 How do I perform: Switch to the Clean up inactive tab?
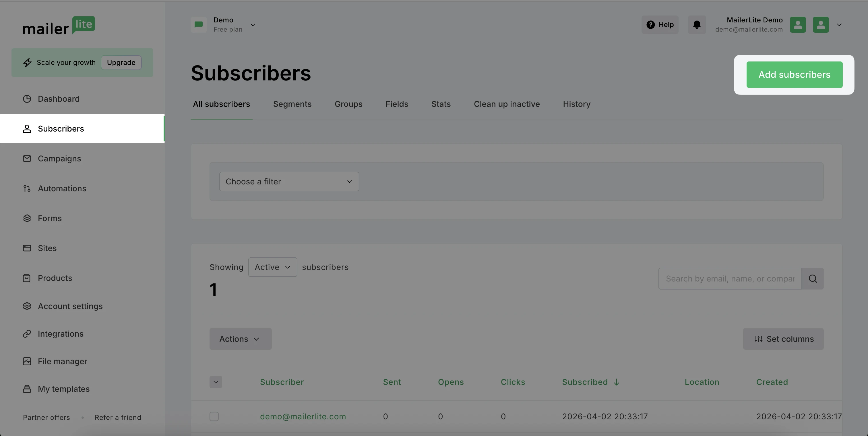pyautogui.click(x=507, y=104)
